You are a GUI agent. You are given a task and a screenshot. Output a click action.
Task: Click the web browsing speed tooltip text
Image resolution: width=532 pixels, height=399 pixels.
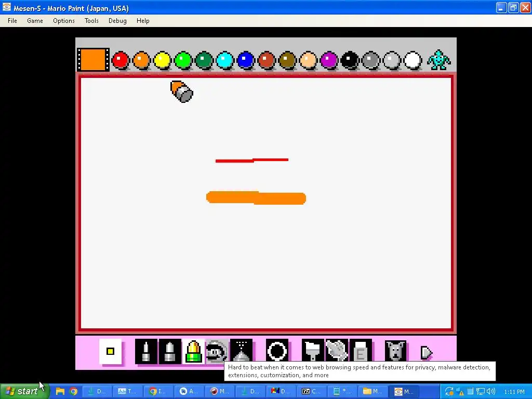pyautogui.click(x=360, y=371)
